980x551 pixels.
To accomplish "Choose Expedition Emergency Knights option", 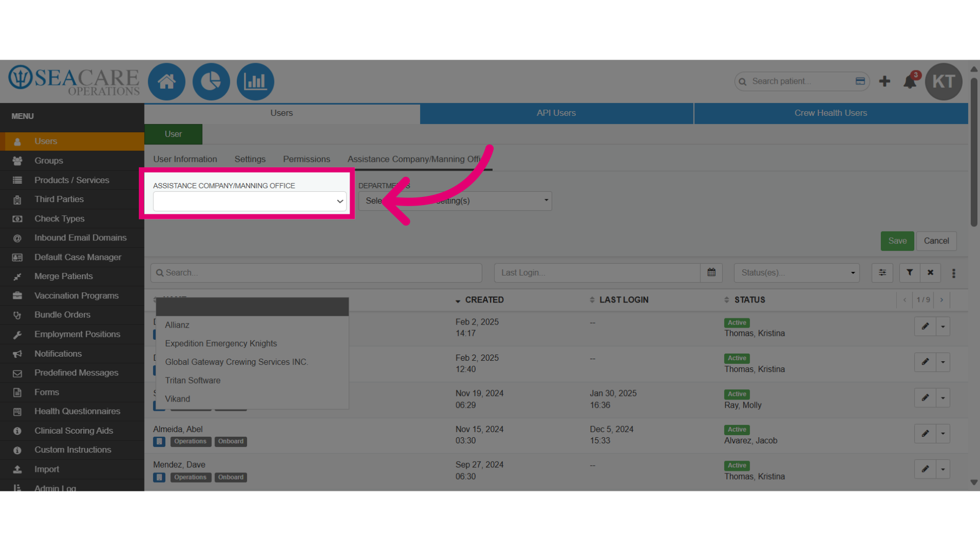I will click(252, 343).
